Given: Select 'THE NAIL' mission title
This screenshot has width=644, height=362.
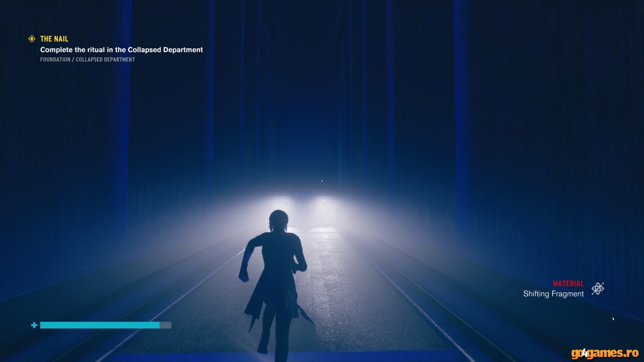Looking at the screenshot, I should click(x=54, y=39).
